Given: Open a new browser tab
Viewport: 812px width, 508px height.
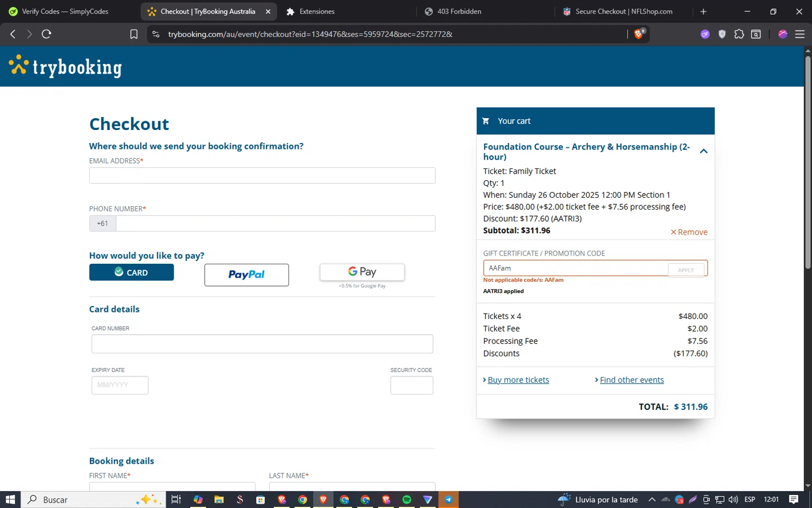Looking at the screenshot, I should [x=703, y=11].
